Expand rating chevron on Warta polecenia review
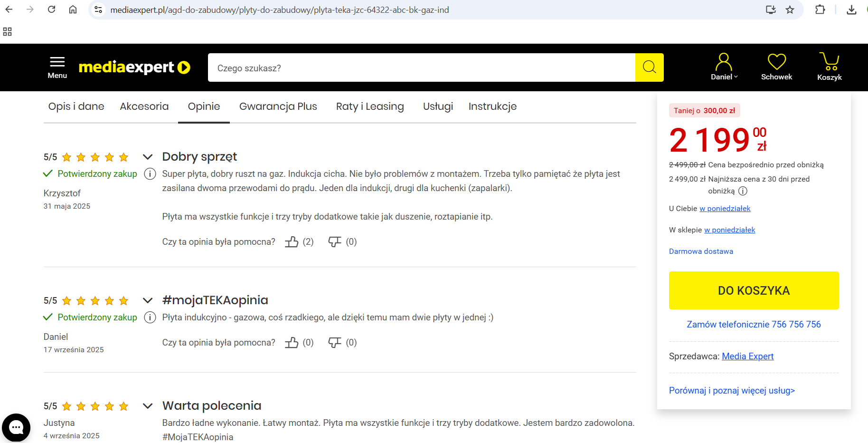 [x=148, y=406]
